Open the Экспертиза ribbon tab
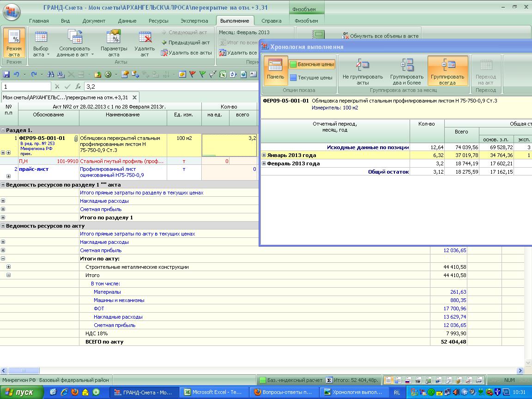532x399 pixels. coord(194,21)
